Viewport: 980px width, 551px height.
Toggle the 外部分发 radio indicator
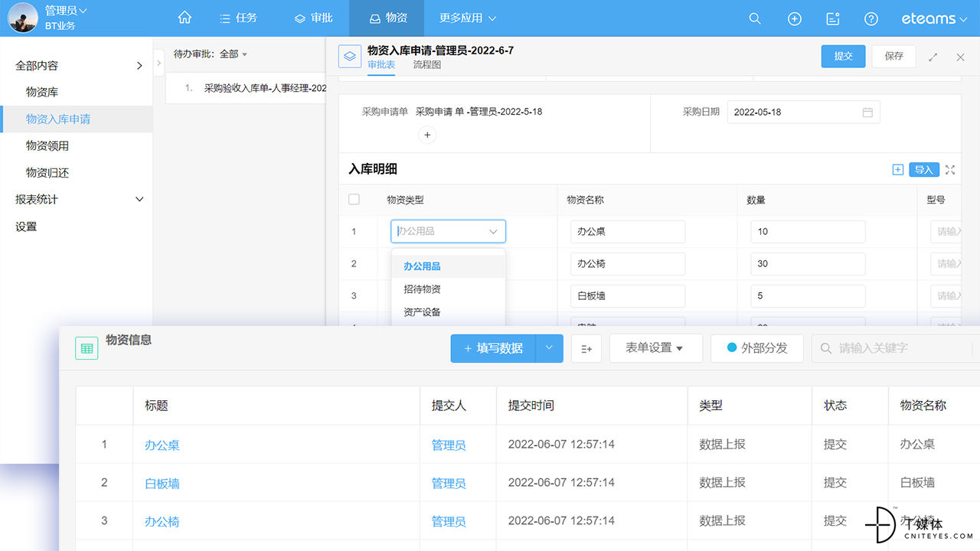tap(731, 347)
